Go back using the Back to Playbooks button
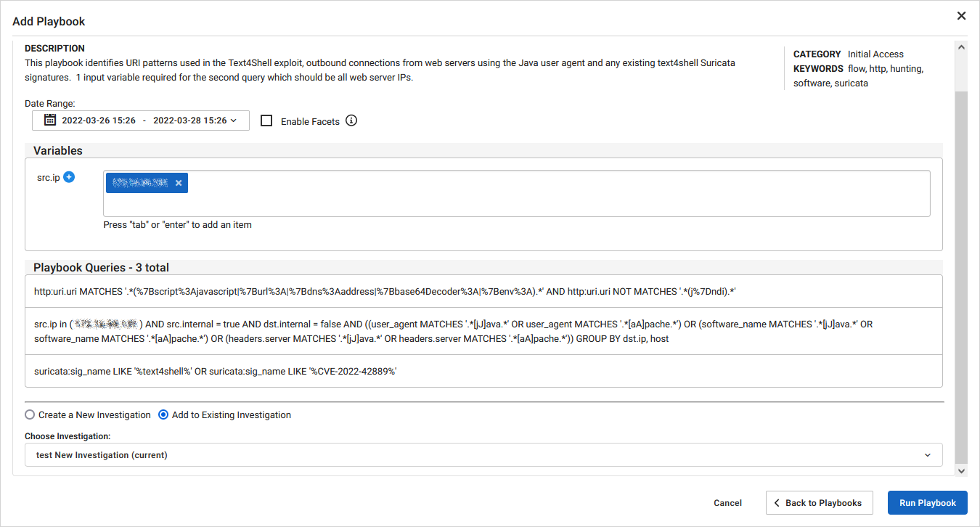980x527 pixels. pos(819,502)
